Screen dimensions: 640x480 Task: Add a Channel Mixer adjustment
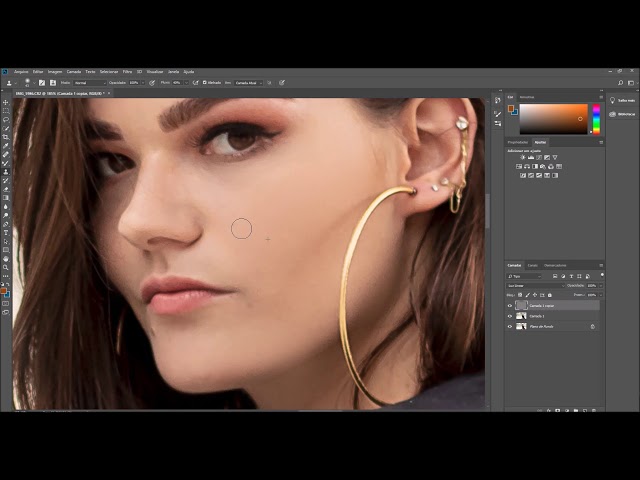(x=551, y=167)
